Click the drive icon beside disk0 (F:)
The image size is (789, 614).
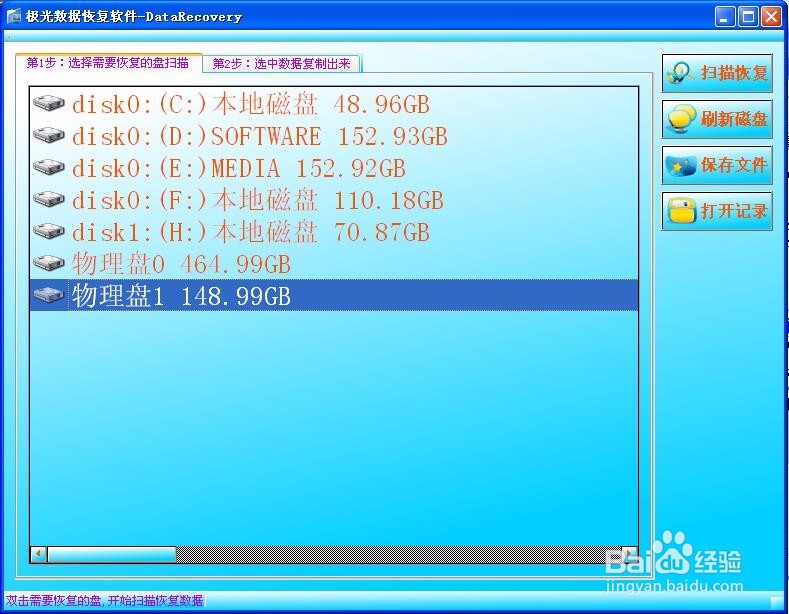pyautogui.click(x=49, y=199)
